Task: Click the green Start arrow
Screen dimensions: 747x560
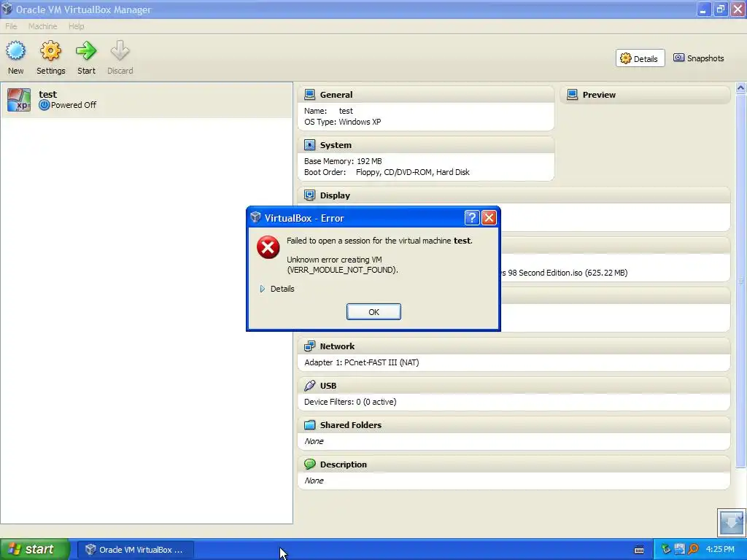Action: point(86,50)
